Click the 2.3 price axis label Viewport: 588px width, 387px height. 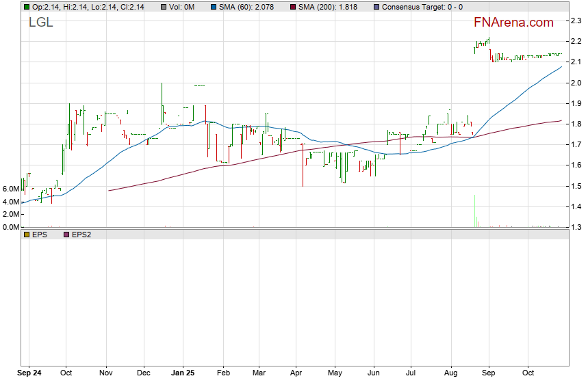(576, 21)
